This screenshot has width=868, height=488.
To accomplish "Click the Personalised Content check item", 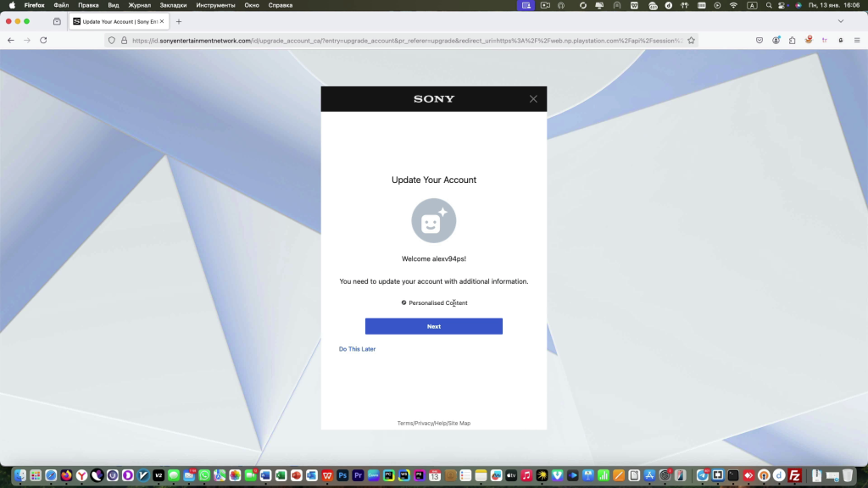I will pyautogui.click(x=434, y=303).
